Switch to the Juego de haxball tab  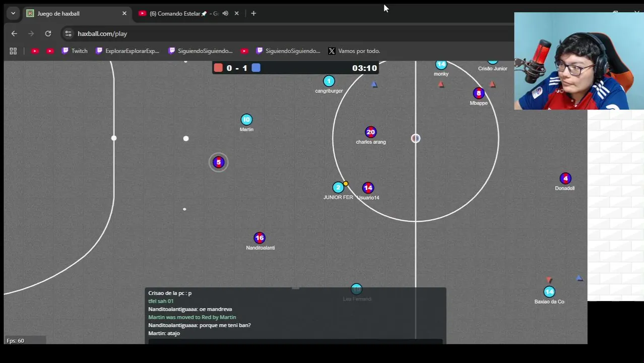click(77, 14)
